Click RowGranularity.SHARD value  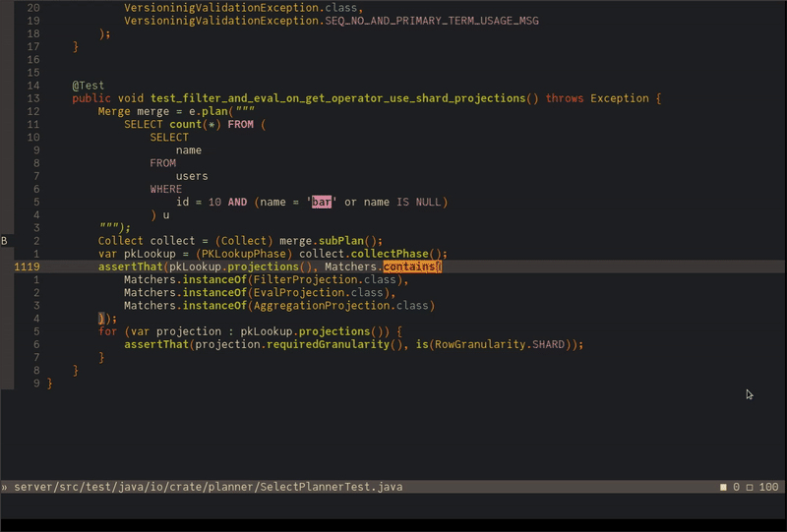click(500, 344)
